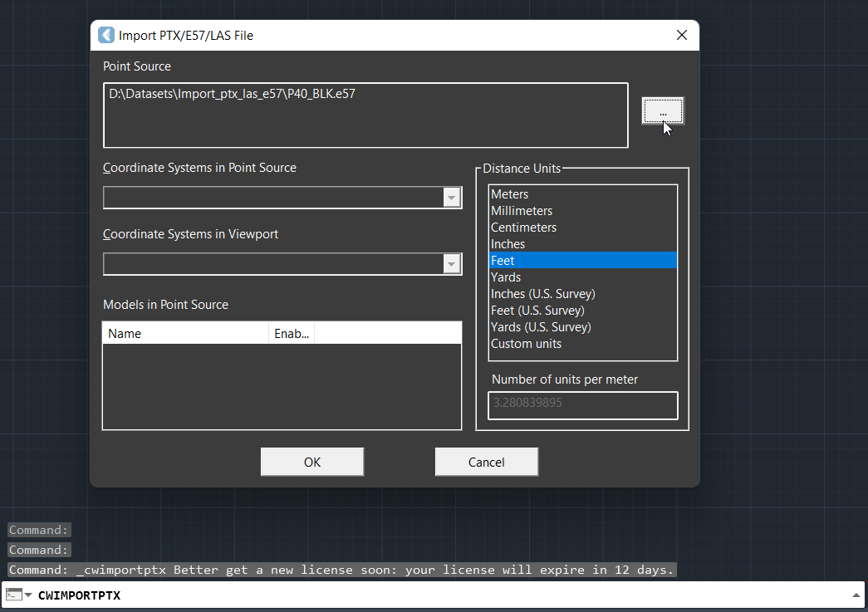Image resolution: width=868 pixels, height=612 pixels.
Task: Pick Custom units in the list
Action: click(526, 344)
